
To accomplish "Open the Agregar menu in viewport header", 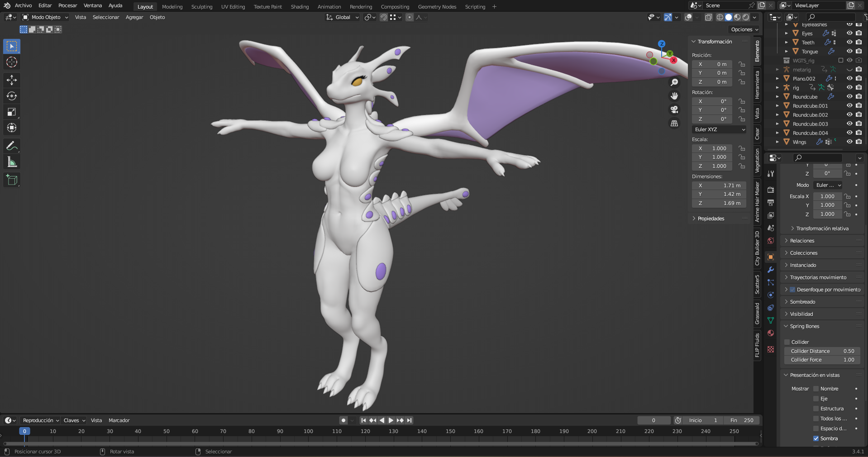I will (134, 17).
